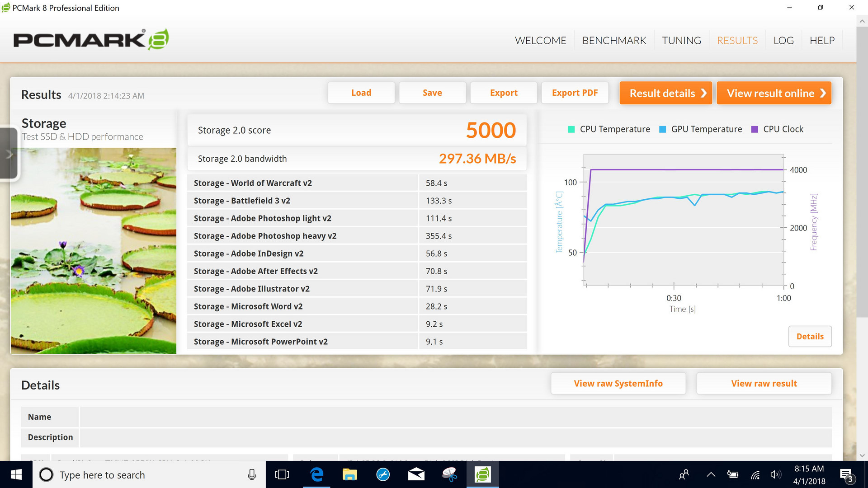Show hidden system tray icons
Image resolution: width=868 pixels, height=488 pixels.
(711, 474)
